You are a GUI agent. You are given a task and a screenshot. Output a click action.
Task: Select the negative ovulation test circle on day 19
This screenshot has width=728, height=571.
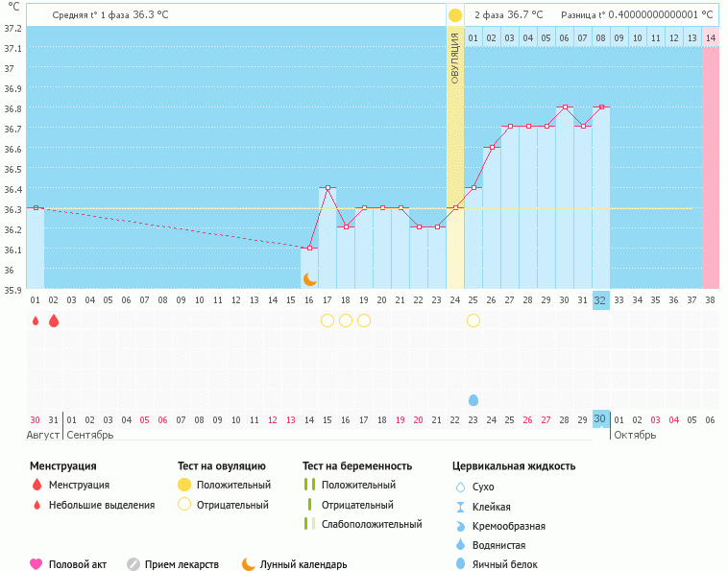pos(364,321)
